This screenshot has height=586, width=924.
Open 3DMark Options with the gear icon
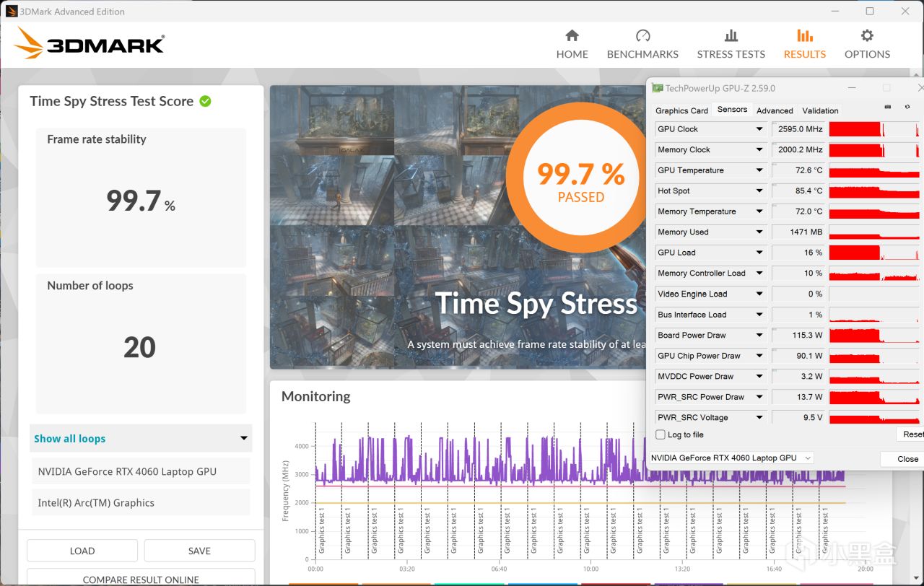tap(867, 44)
